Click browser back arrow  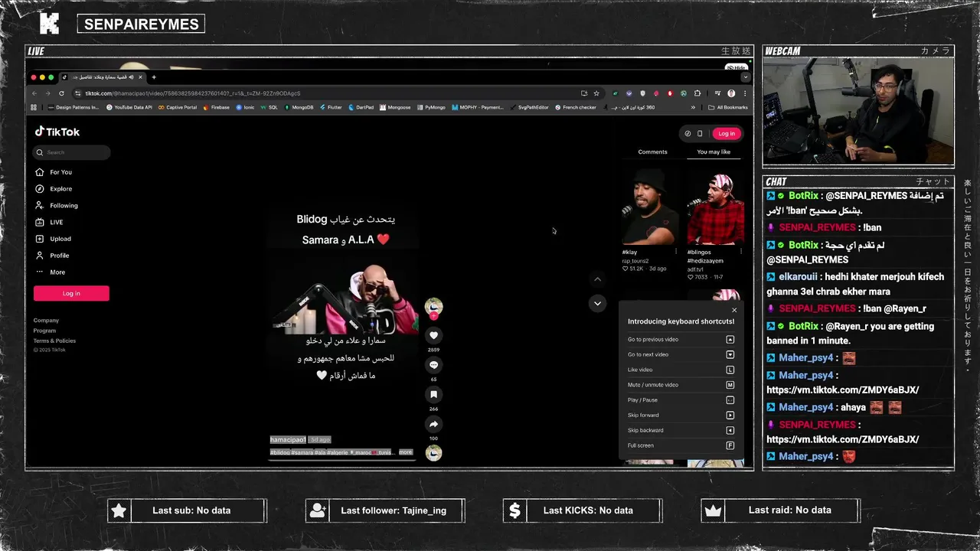coord(34,93)
